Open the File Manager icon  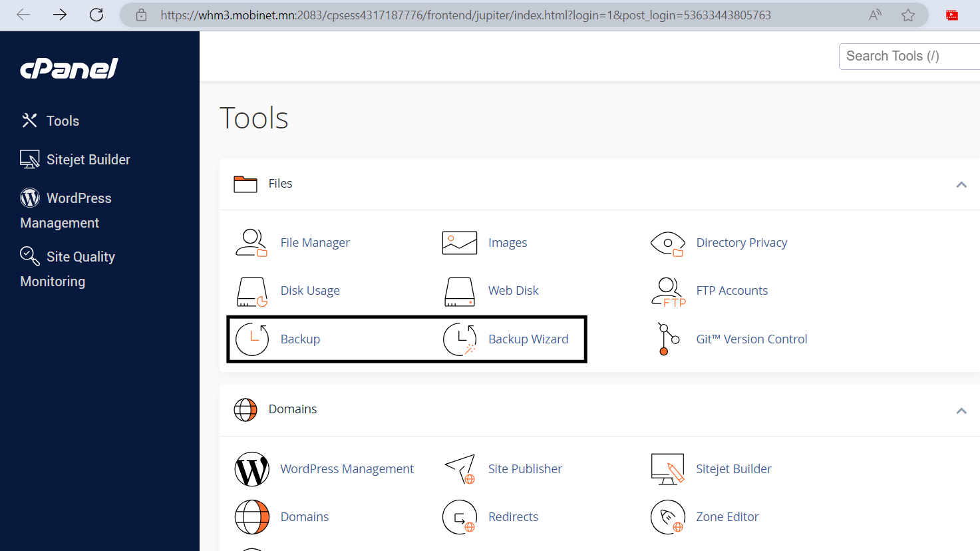point(251,242)
